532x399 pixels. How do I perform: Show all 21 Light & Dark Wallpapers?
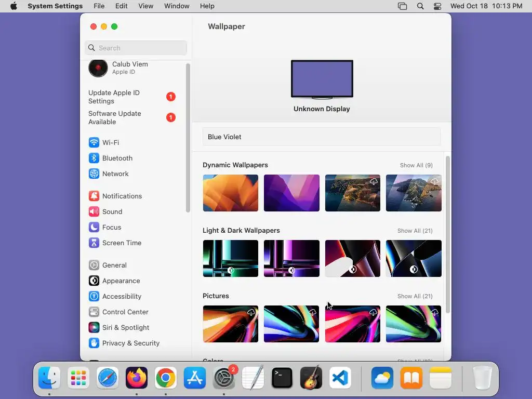[415, 231]
